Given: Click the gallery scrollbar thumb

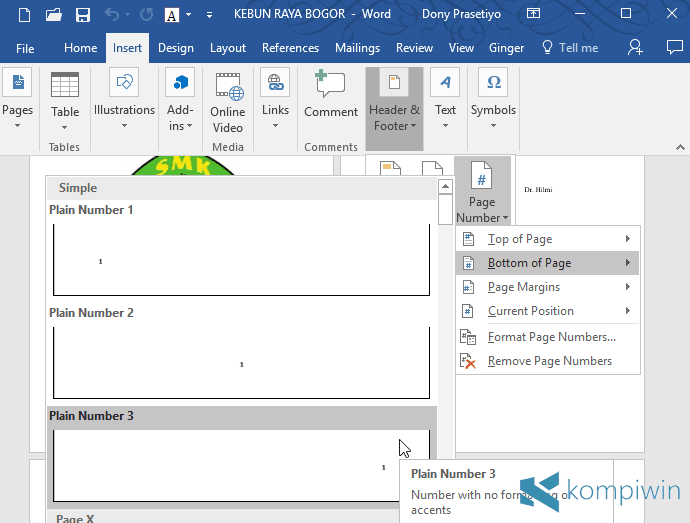Looking at the screenshot, I should 445,210.
